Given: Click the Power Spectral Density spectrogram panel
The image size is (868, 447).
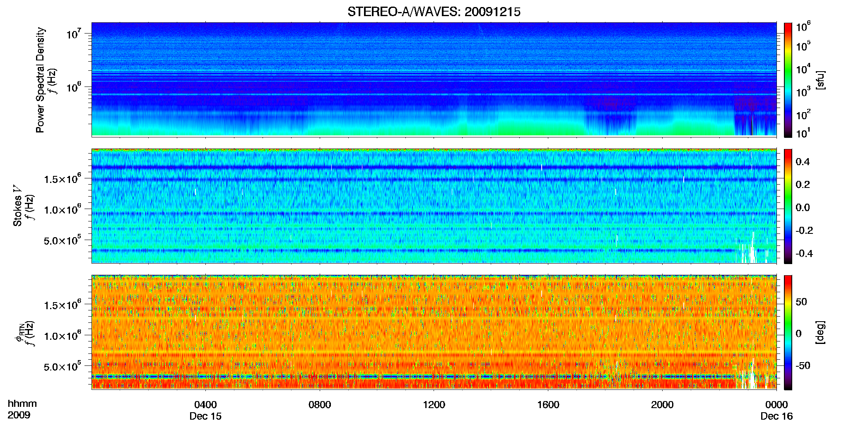Looking at the screenshot, I should click(x=434, y=79).
